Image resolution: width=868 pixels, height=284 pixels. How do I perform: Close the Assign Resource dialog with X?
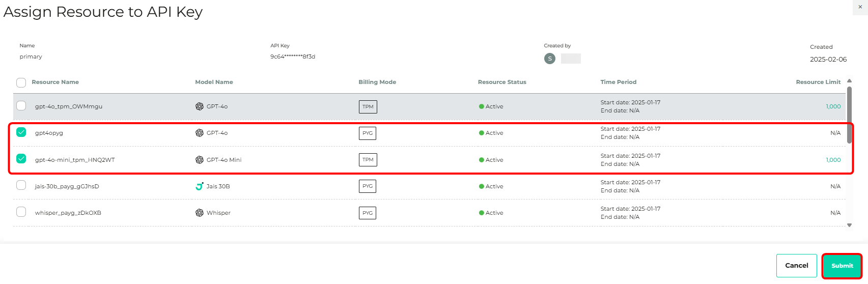pyautogui.click(x=860, y=7)
